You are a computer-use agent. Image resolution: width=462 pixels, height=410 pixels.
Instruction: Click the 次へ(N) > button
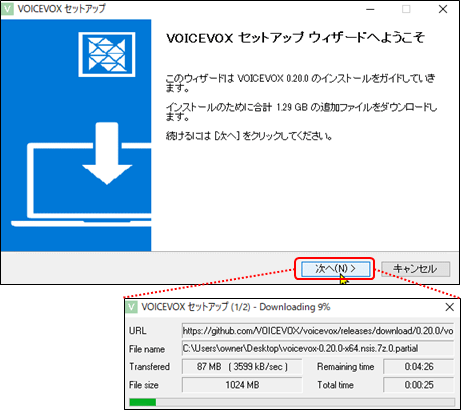point(336,269)
